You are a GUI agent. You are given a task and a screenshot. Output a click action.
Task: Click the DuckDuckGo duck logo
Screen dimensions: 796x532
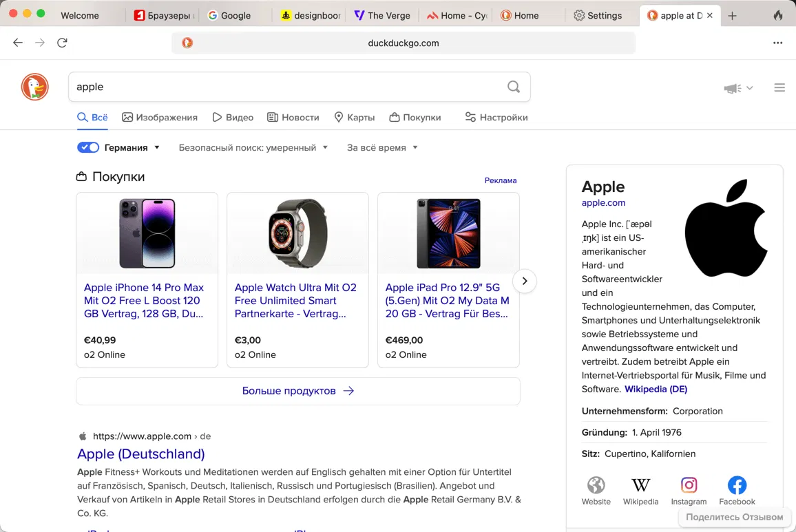tap(35, 87)
